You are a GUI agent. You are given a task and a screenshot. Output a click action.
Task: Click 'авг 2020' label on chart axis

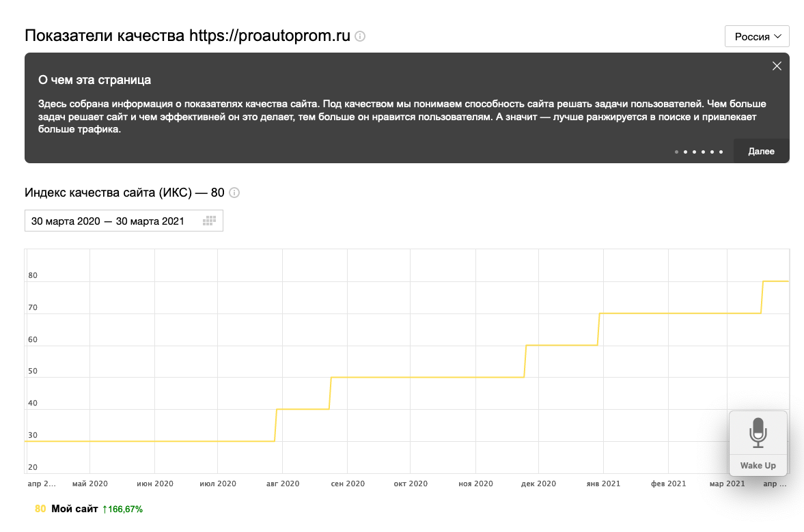tap(282, 484)
